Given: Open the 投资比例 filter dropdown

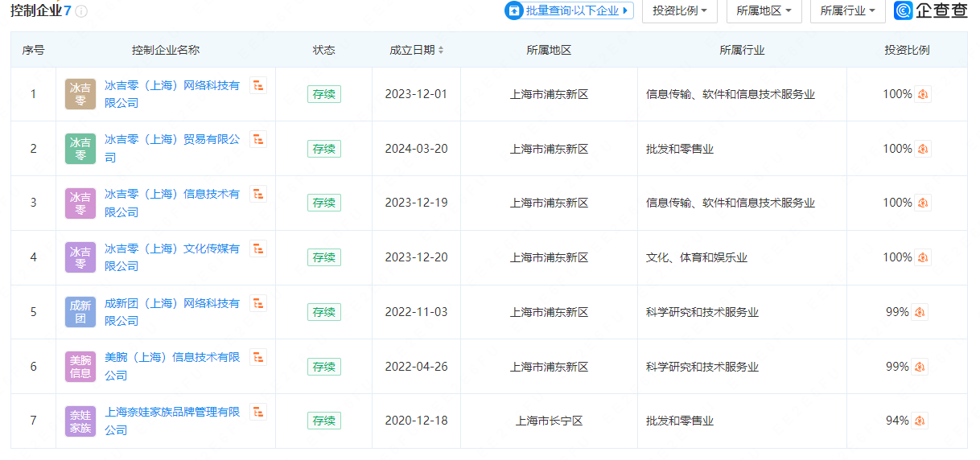Looking at the screenshot, I should [680, 10].
